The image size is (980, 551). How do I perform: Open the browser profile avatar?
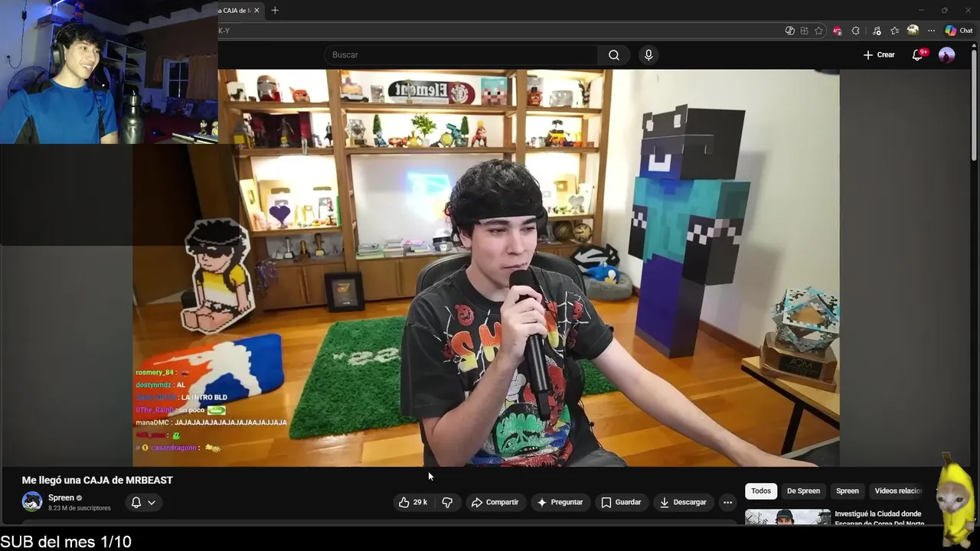click(x=913, y=31)
